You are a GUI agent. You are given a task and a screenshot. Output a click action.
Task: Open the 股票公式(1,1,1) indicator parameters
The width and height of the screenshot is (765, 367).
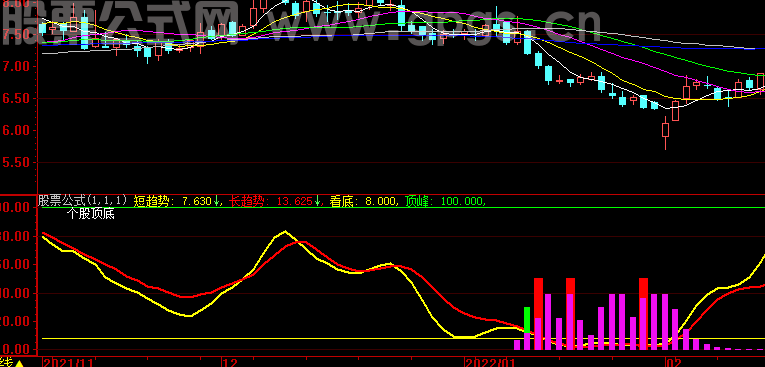point(82,200)
